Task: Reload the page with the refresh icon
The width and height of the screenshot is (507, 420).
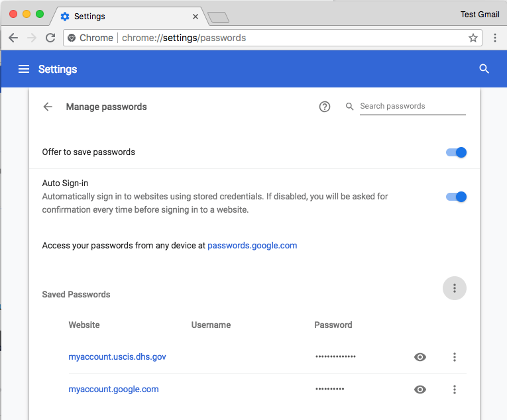Action: coord(50,38)
